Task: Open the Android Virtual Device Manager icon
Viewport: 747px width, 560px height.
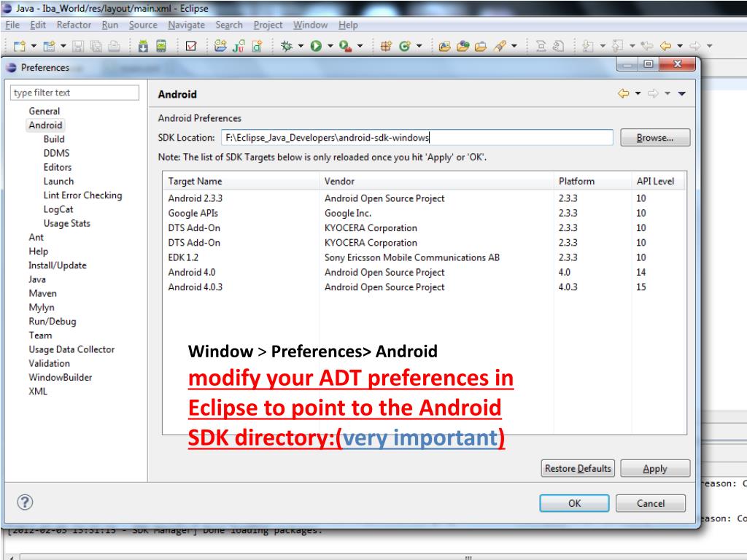Action: click(x=161, y=46)
